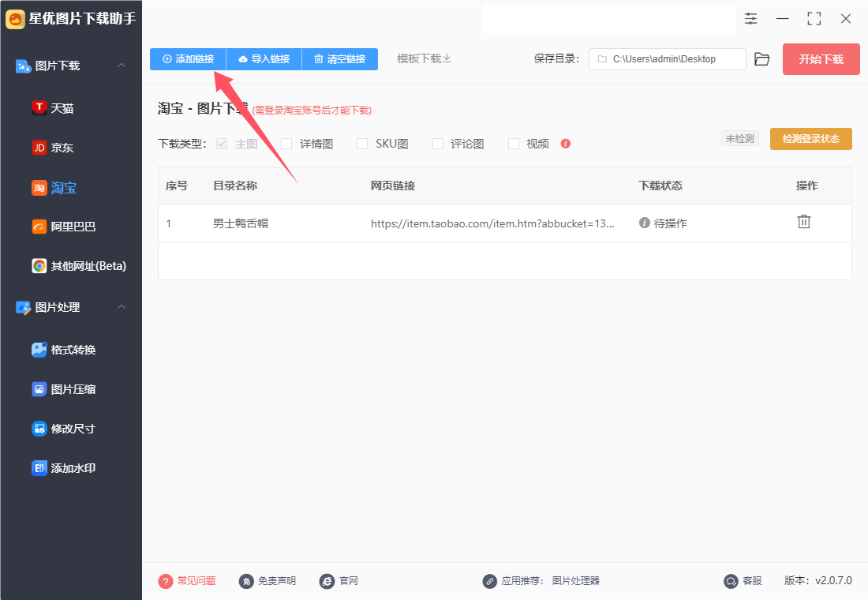Collapse the 图片处理 section chevron
The width and height of the screenshot is (868, 600).
[122, 307]
